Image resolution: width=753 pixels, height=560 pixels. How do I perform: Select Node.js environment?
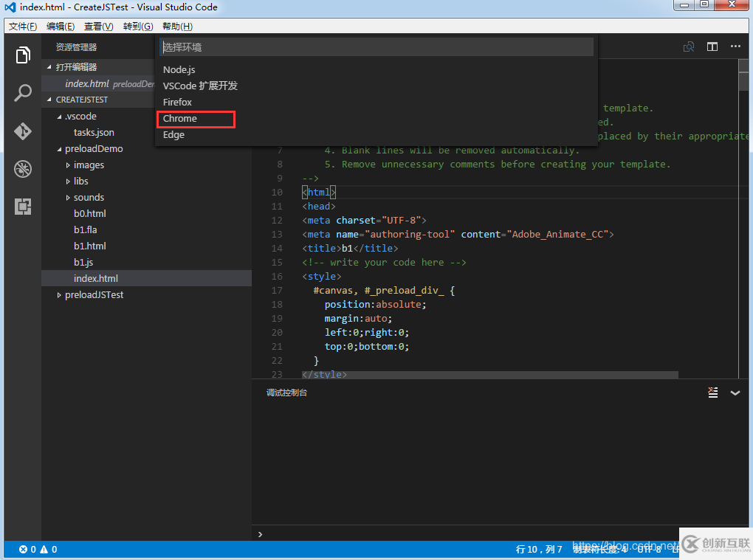point(376,69)
